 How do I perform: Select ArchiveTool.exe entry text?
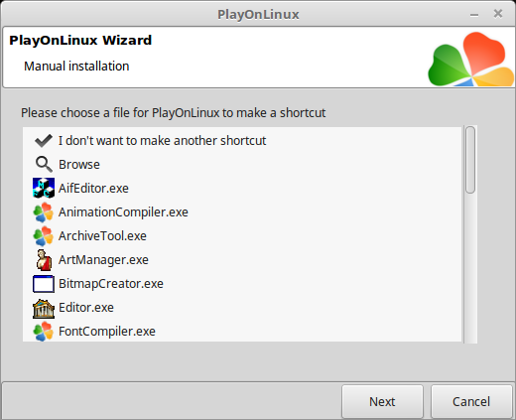[x=102, y=236]
